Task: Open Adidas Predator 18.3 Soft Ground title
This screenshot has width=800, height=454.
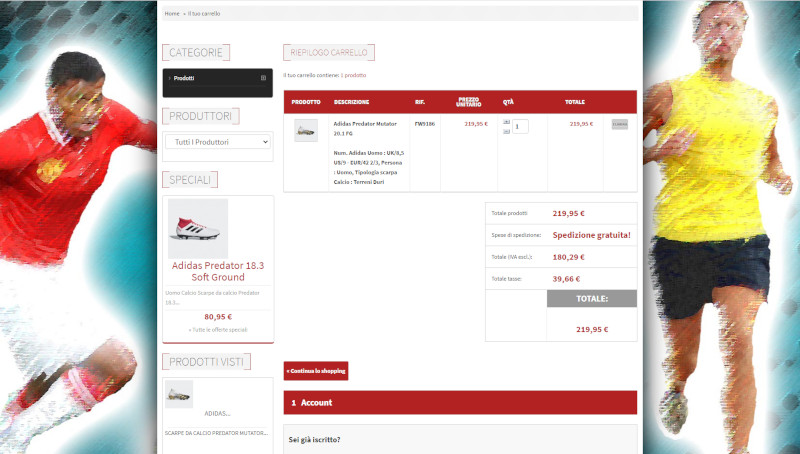Action: click(218, 271)
